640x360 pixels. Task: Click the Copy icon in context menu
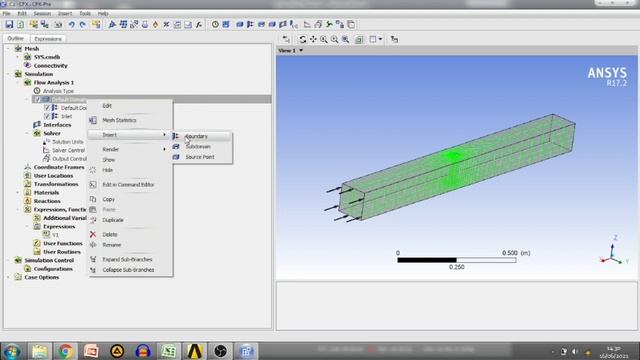coord(93,199)
